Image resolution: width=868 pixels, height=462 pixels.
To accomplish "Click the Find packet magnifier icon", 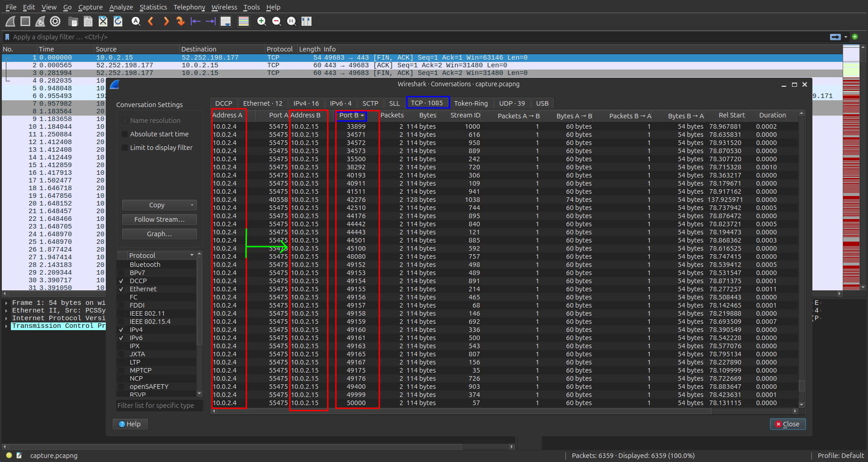I will tap(136, 21).
